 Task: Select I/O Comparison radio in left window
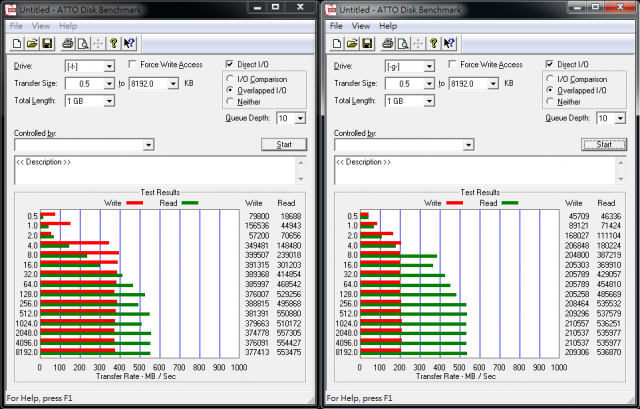(x=230, y=79)
